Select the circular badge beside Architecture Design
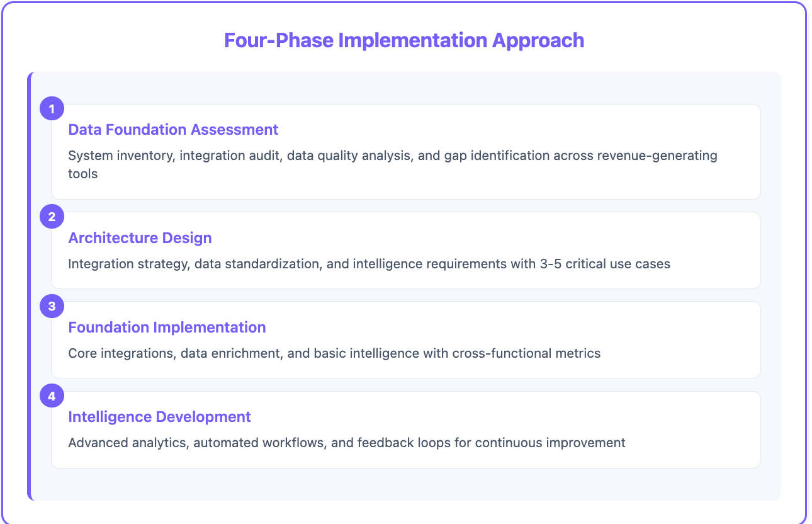Viewport: 812px width, 524px height. click(x=52, y=216)
